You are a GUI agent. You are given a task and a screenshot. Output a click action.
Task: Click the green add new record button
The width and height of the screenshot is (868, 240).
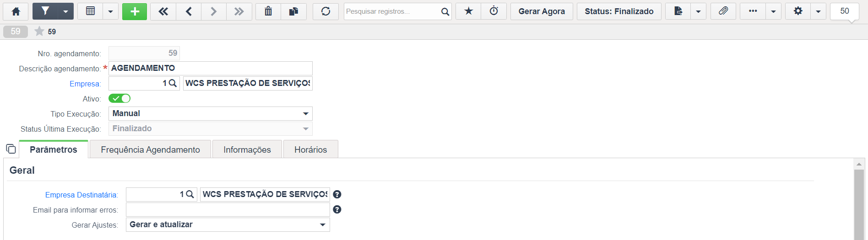point(135,11)
